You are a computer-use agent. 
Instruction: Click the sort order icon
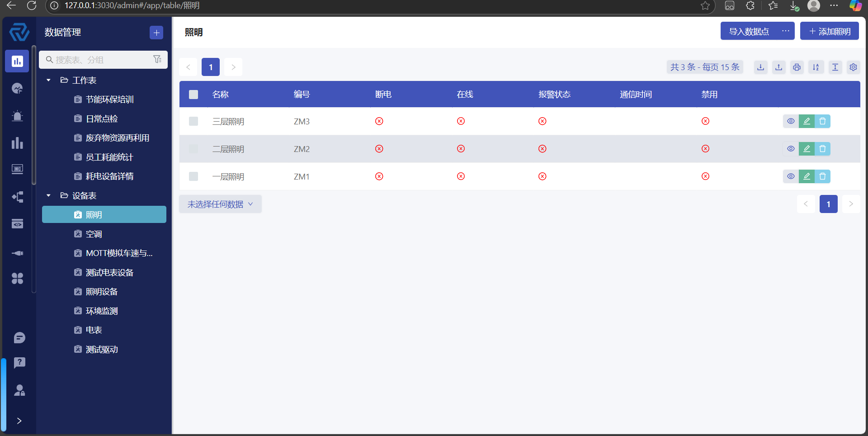tap(816, 67)
